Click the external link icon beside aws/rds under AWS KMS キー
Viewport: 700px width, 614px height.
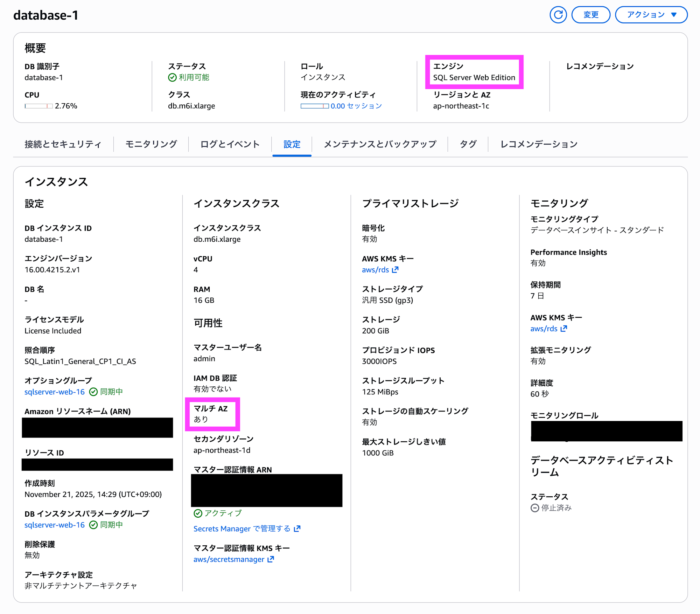tap(396, 270)
